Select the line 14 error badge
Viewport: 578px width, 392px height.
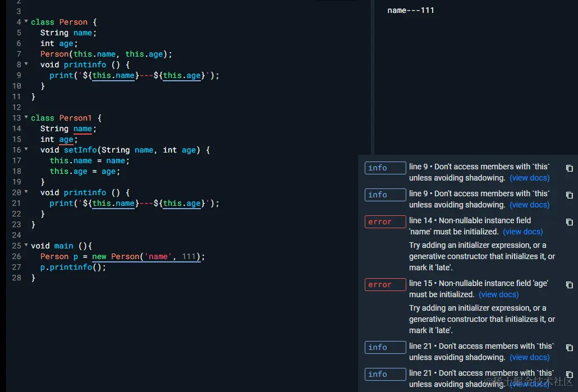tap(385, 222)
